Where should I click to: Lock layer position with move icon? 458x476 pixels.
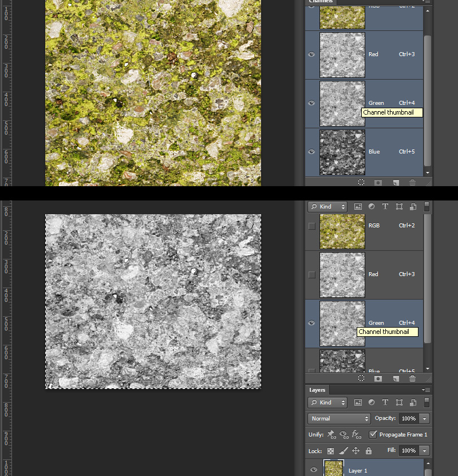point(356,451)
